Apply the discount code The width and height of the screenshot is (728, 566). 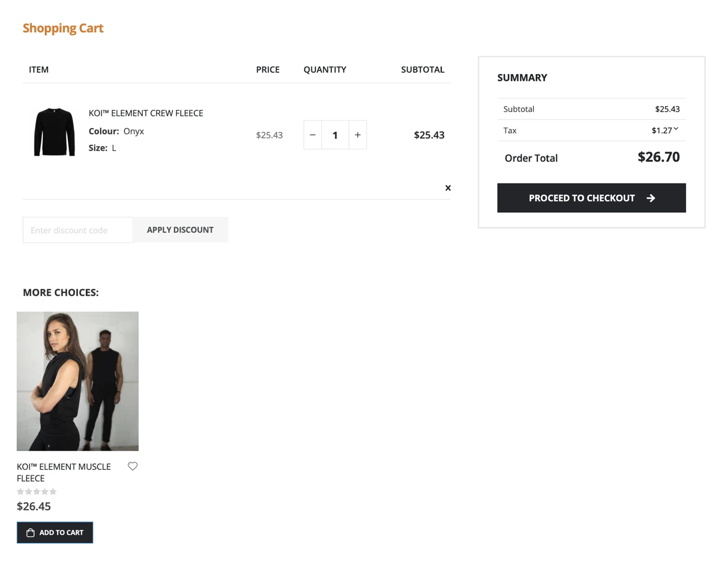(x=180, y=230)
